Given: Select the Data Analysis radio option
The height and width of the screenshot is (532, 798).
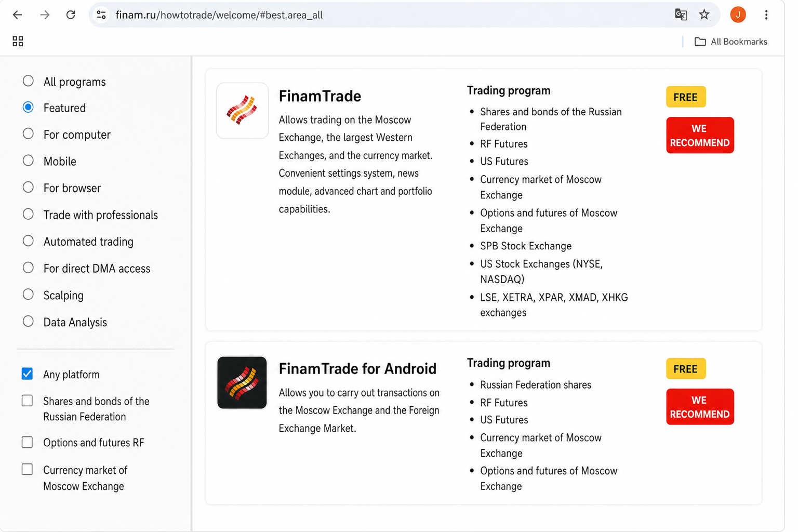Looking at the screenshot, I should [28, 322].
